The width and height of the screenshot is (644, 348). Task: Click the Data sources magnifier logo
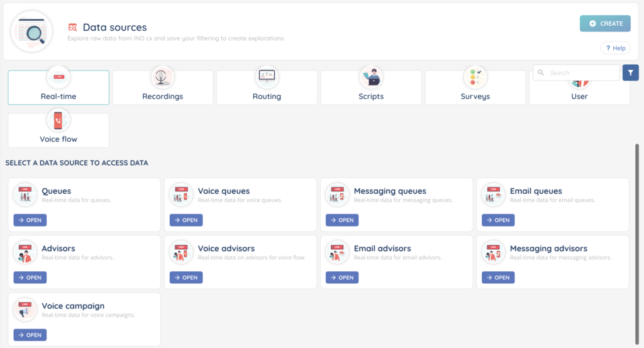coord(32,31)
